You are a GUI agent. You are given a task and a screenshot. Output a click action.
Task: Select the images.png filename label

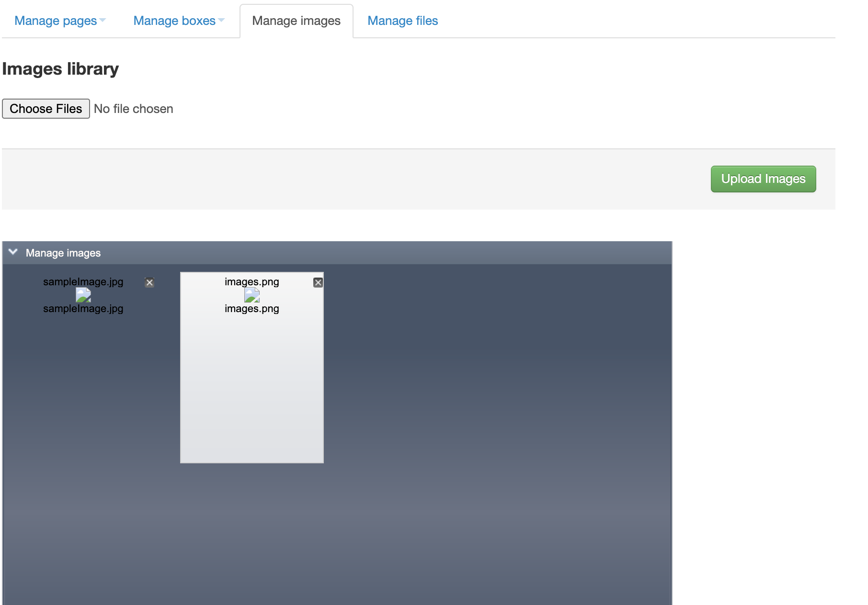(x=251, y=282)
